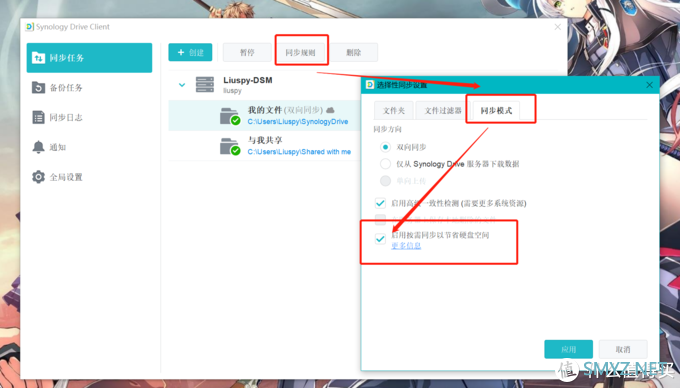Click the 我的文件 folder sync icon

230,116
